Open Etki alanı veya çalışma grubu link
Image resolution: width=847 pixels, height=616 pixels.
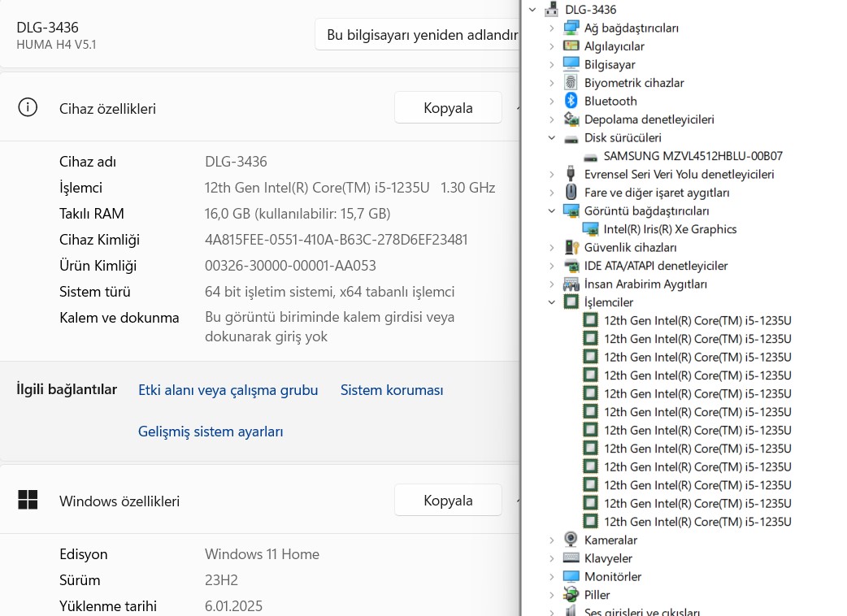point(228,390)
